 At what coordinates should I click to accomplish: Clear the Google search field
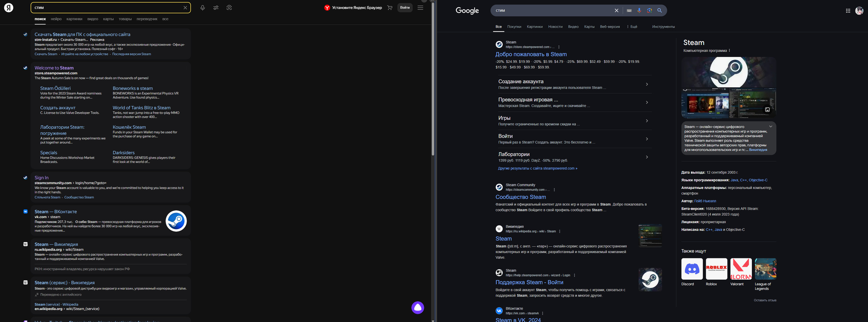pos(617,11)
